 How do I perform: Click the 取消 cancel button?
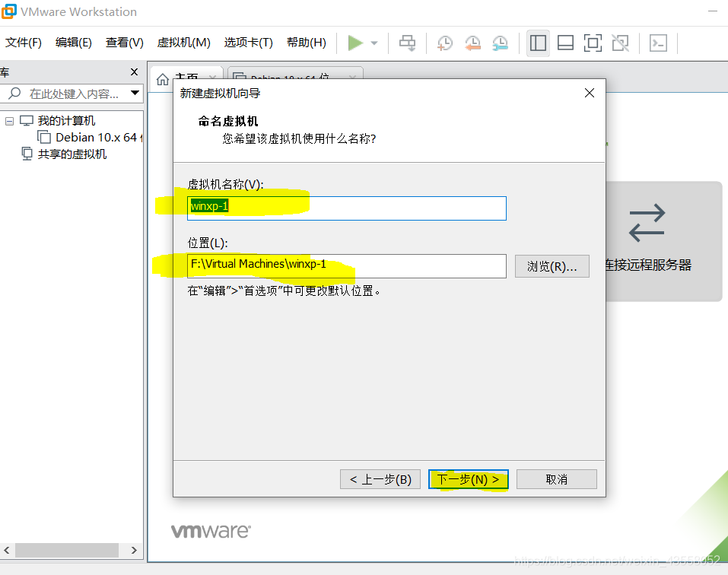point(557,479)
